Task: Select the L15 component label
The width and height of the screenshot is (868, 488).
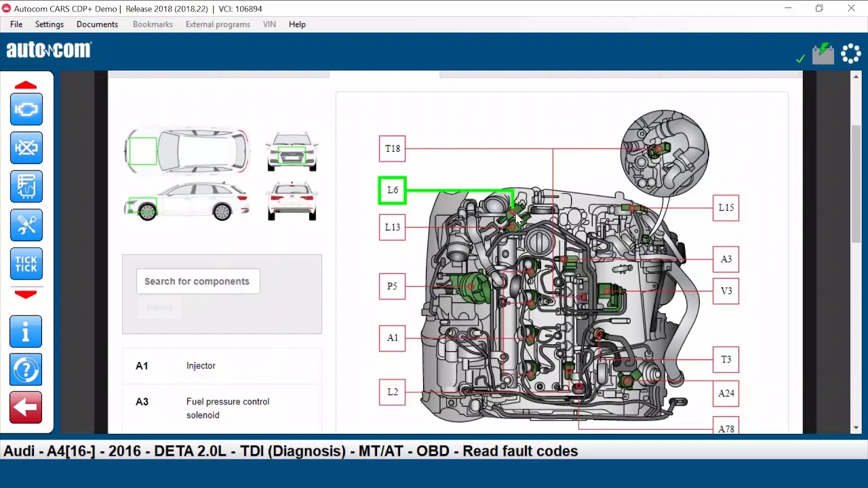Action: (x=726, y=207)
